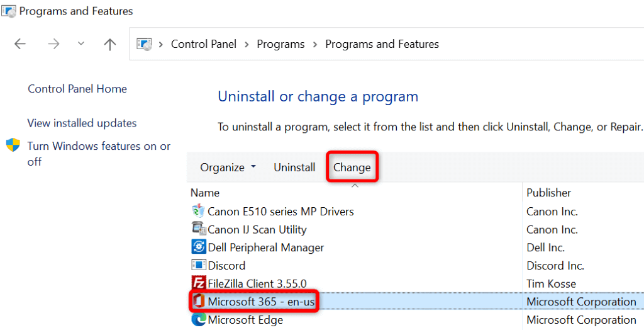Sort list by the Publisher column header
644x330 pixels.
click(x=548, y=193)
